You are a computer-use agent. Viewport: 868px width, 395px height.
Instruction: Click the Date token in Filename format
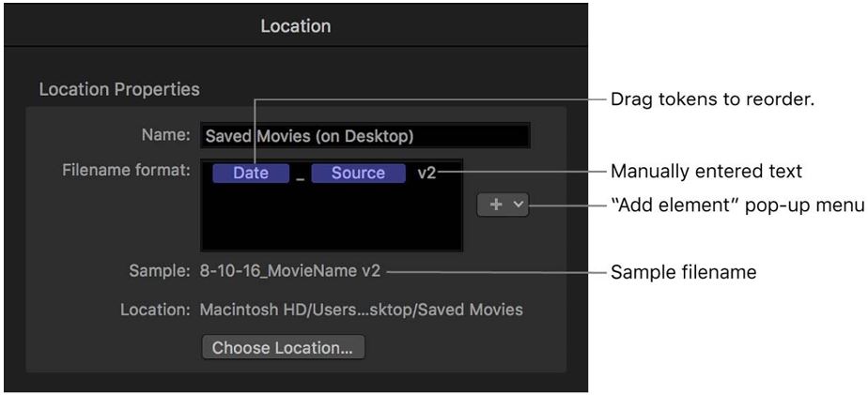coord(250,173)
